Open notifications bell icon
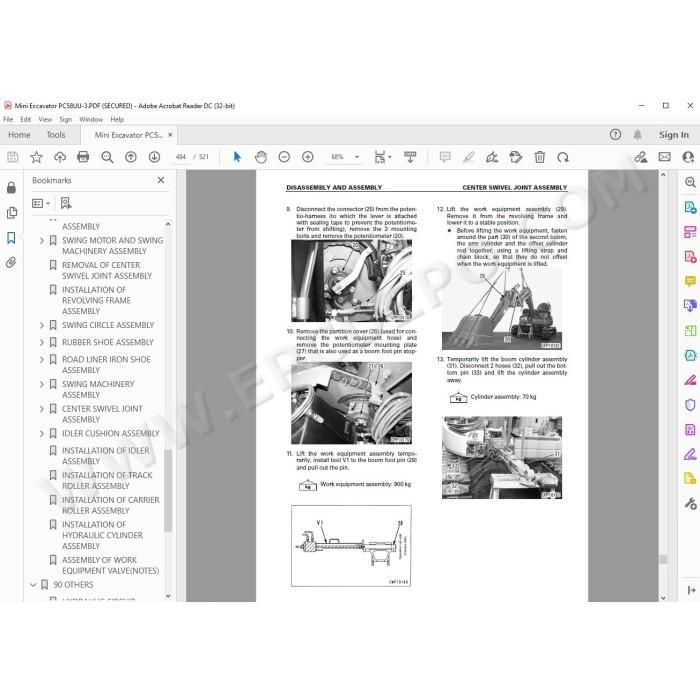 638,134
